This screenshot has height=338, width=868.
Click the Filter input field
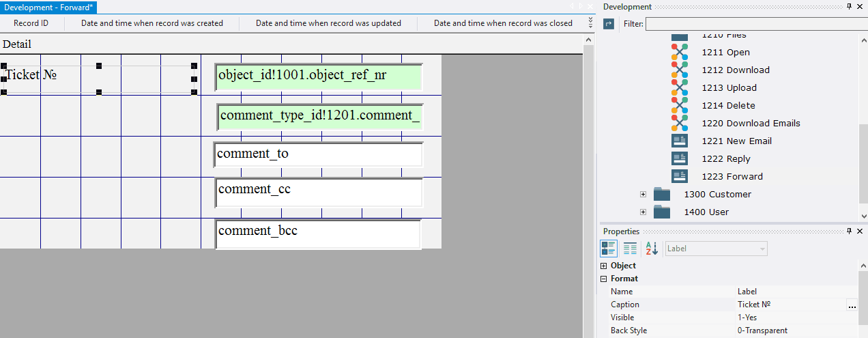[756, 24]
